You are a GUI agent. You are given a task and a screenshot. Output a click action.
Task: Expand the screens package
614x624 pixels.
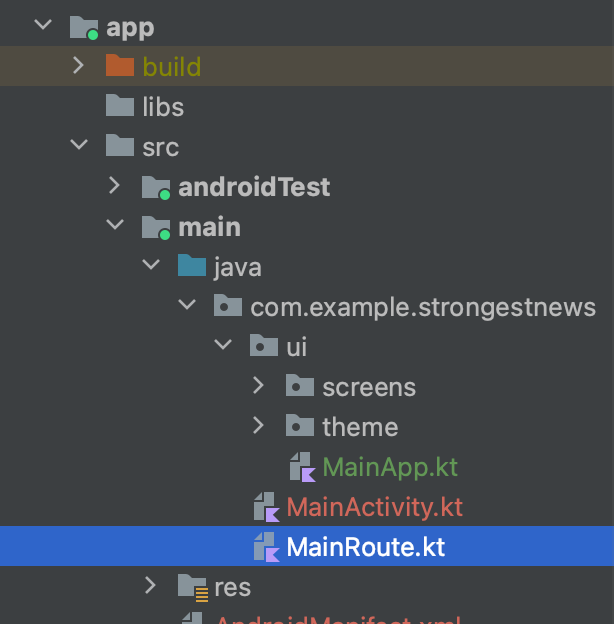tap(258, 385)
